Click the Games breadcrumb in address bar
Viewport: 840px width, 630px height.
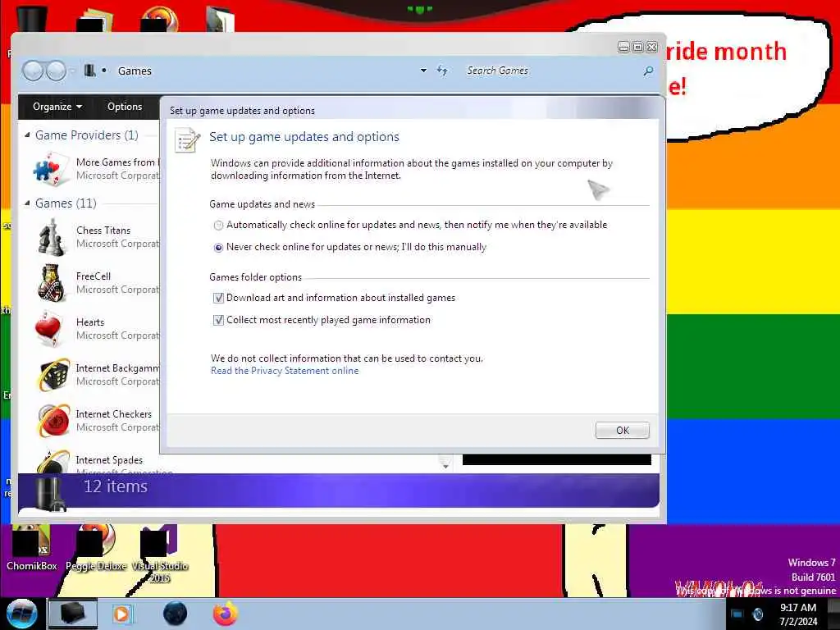pyautogui.click(x=135, y=71)
